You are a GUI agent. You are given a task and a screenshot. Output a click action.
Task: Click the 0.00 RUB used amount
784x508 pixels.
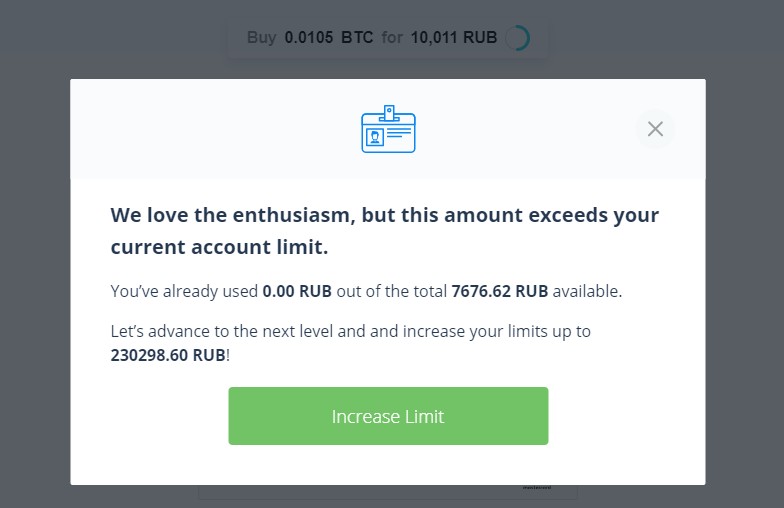click(x=297, y=291)
